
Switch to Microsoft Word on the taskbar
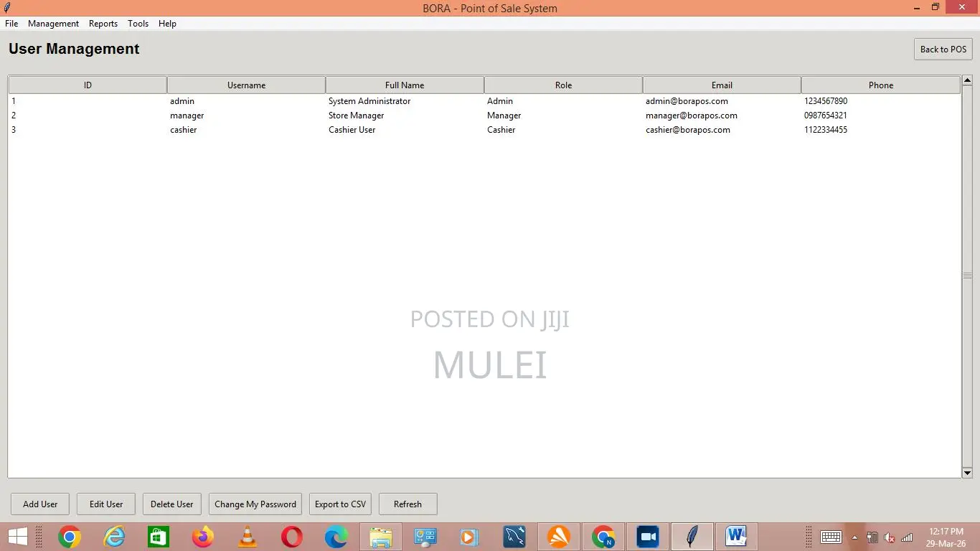coord(736,537)
